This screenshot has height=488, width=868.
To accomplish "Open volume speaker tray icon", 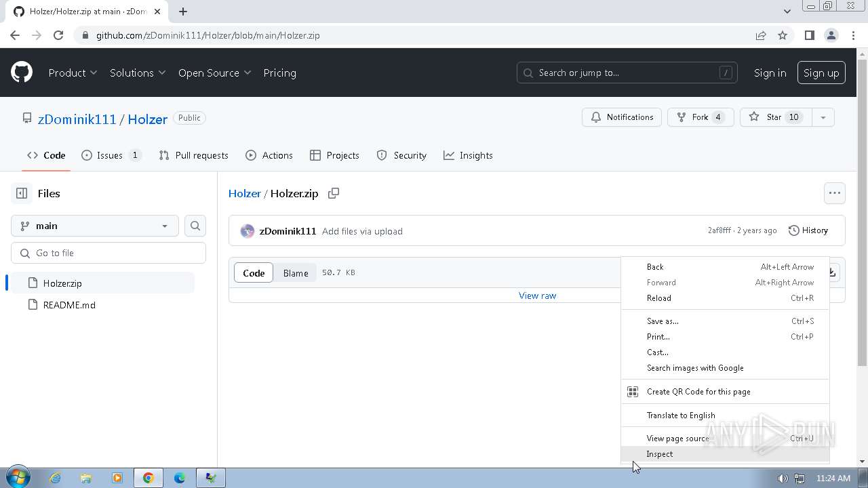I will (x=783, y=479).
